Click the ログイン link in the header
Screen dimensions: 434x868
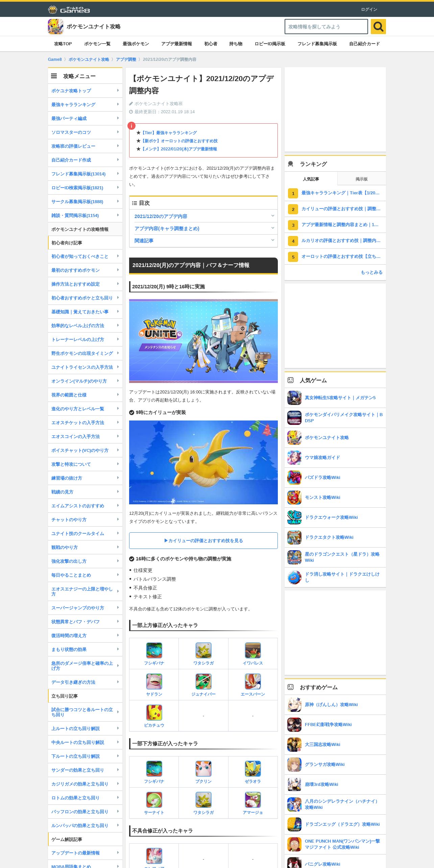(369, 9)
